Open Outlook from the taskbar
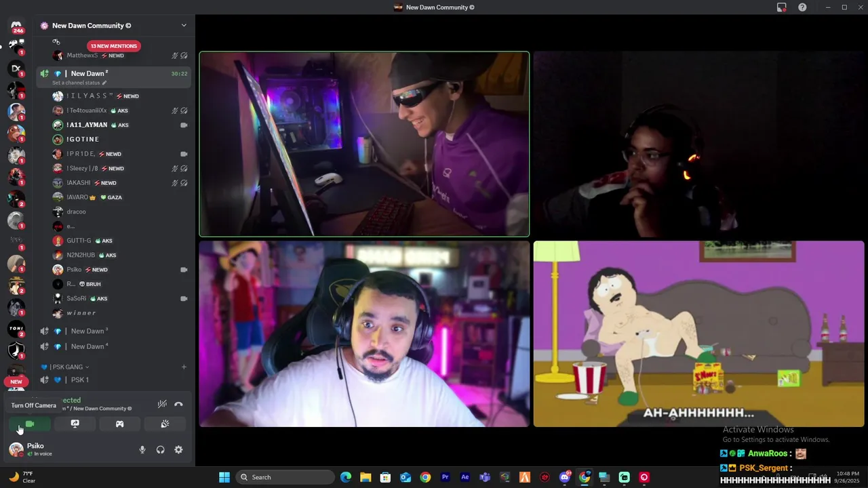The width and height of the screenshot is (868, 488). coord(406,477)
